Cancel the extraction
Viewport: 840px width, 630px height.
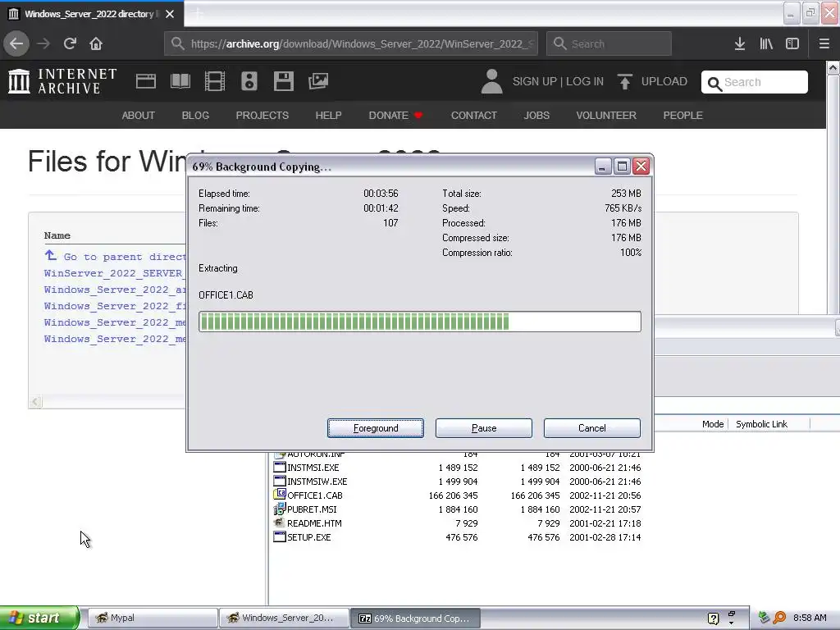[592, 428]
